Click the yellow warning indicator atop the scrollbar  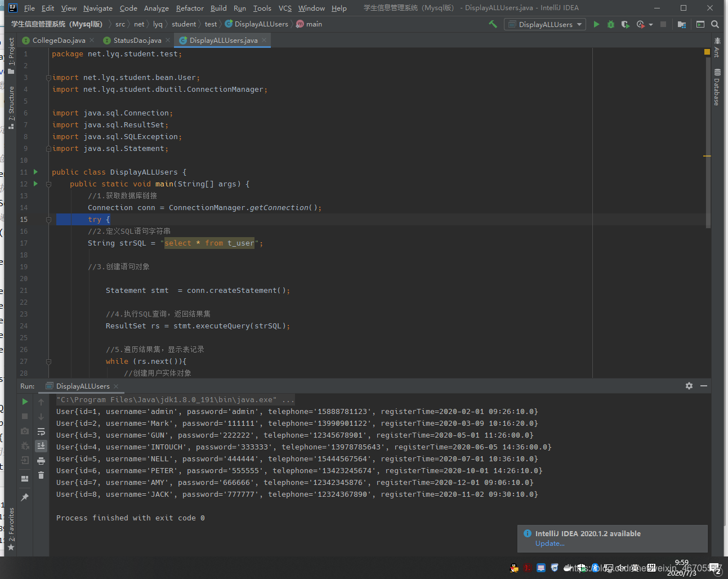pyautogui.click(x=707, y=52)
